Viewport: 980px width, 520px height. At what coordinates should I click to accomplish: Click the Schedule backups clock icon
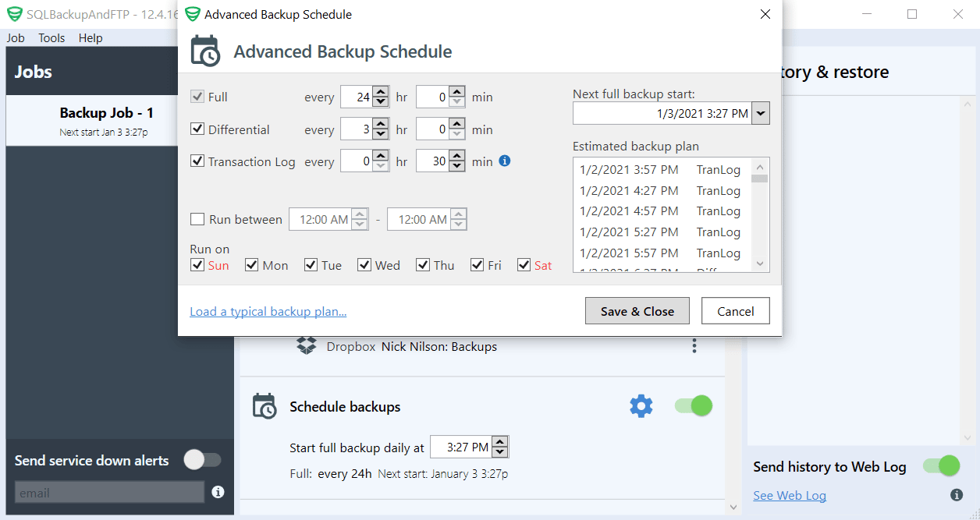point(265,406)
